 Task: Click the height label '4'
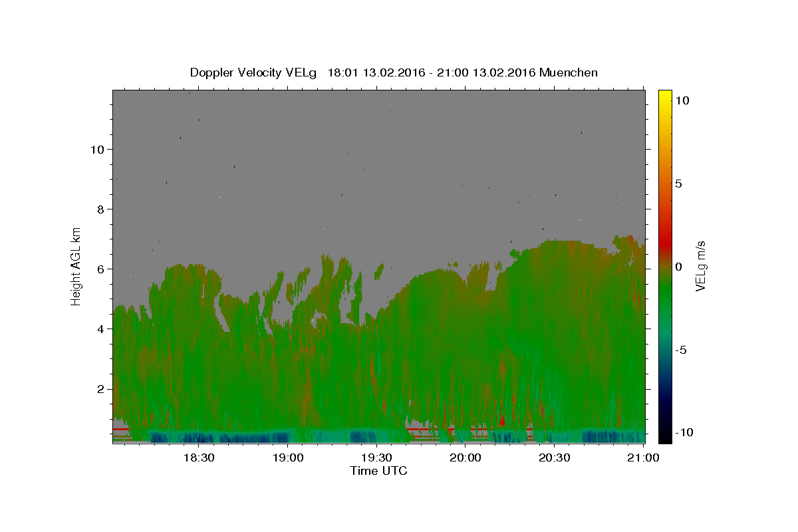(x=100, y=329)
